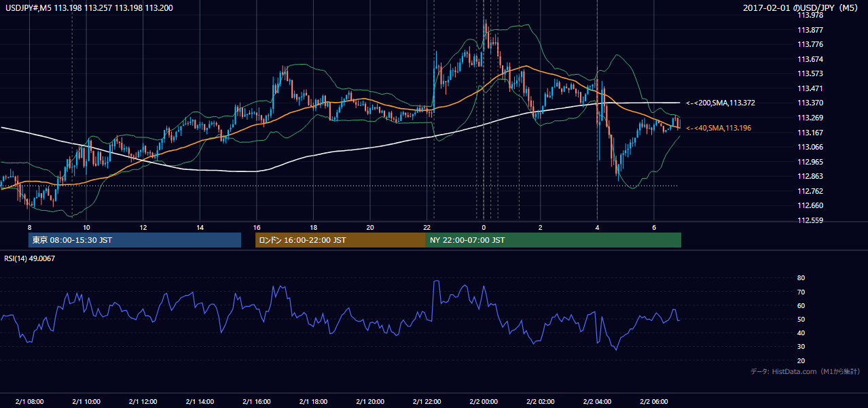The height and width of the screenshot is (408, 868).
Task: Click the 2/1 14:00 date axis label
Action: 200,401
